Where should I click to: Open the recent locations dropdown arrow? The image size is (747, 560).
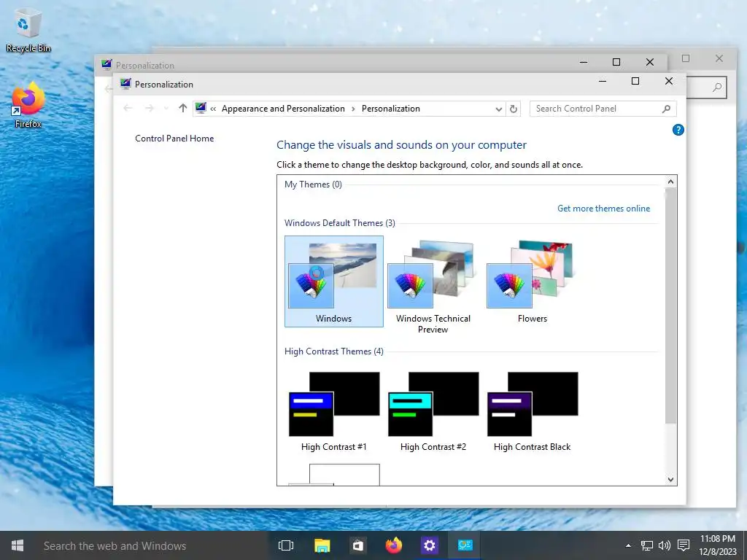click(166, 109)
